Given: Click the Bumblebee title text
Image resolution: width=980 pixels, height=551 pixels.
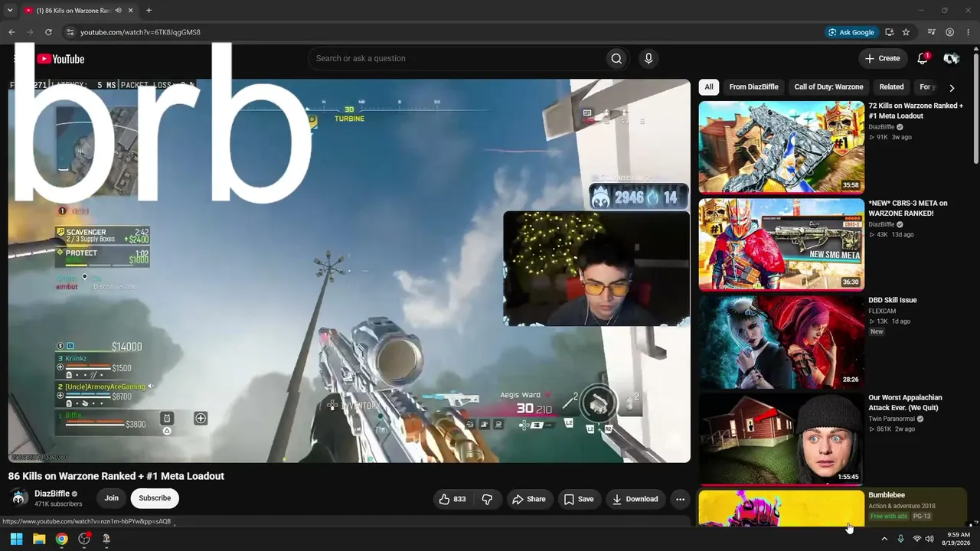Looking at the screenshot, I should click(887, 495).
